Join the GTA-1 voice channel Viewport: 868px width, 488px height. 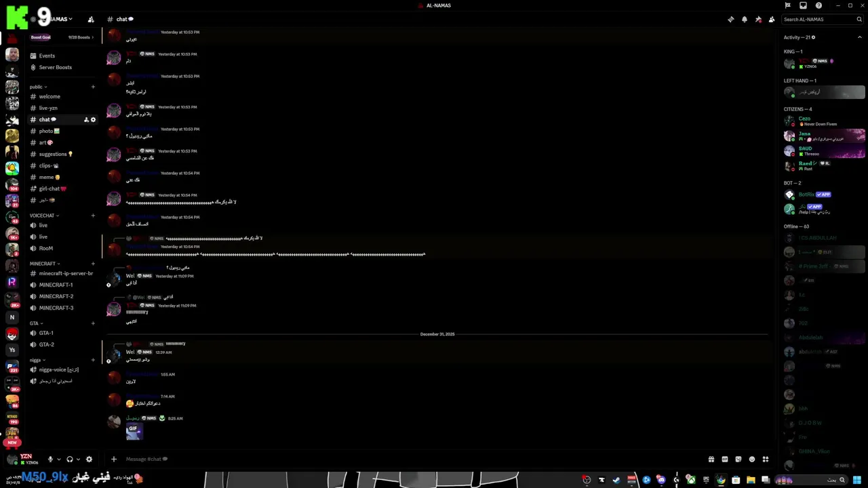click(x=64, y=333)
